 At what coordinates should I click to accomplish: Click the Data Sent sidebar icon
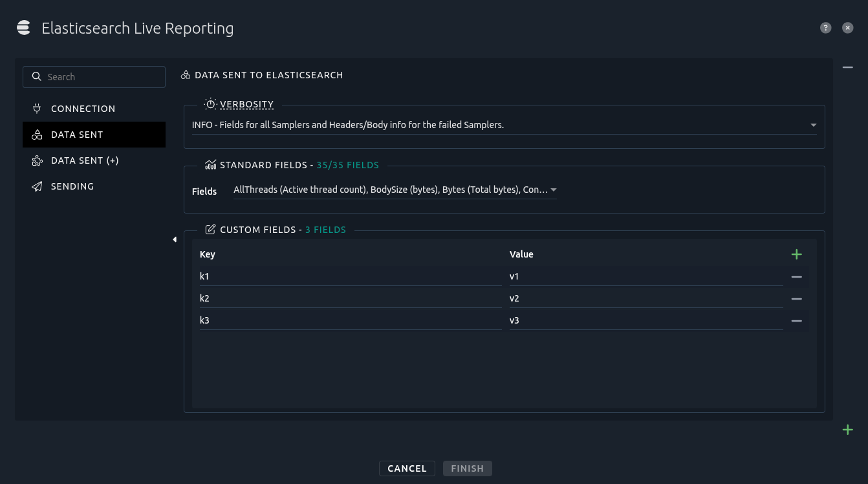[x=37, y=135]
